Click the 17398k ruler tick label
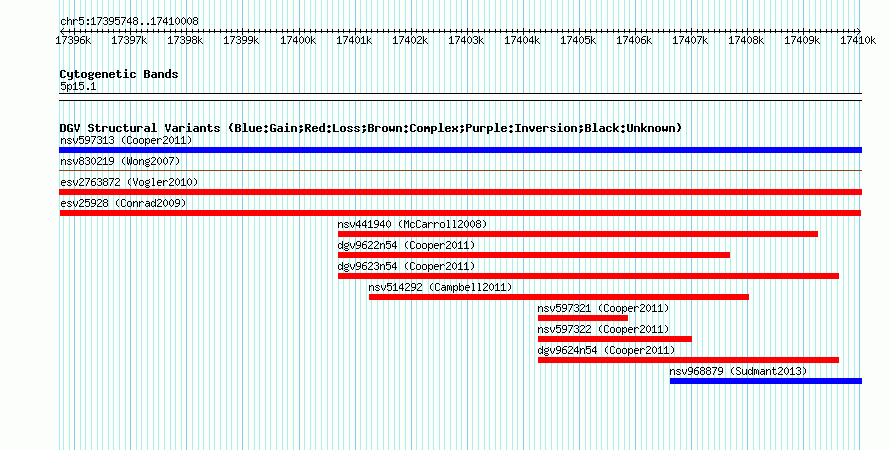890x450 pixels. [185, 40]
